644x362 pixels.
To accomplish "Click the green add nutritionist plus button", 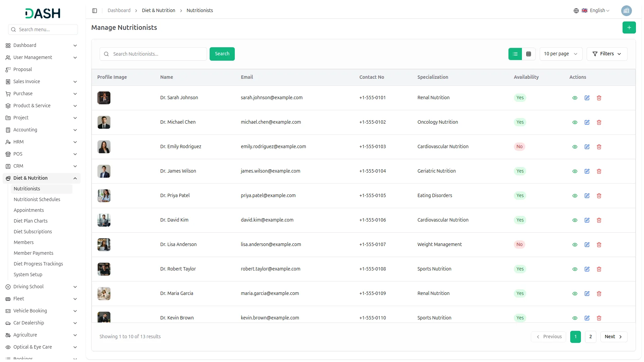I will [629, 27].
